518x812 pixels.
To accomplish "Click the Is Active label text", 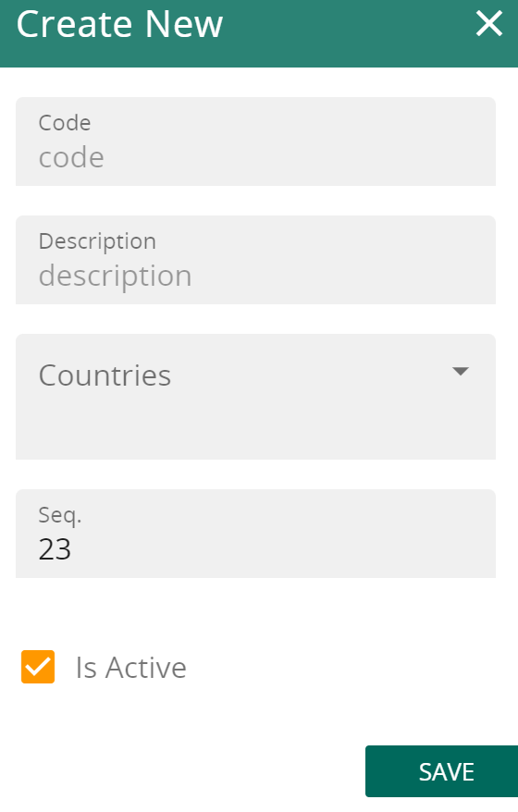I will [131, 667].
